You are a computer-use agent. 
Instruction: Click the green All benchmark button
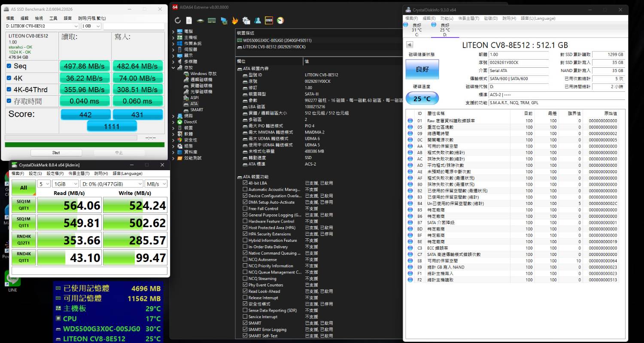click(x=24, y=187)
